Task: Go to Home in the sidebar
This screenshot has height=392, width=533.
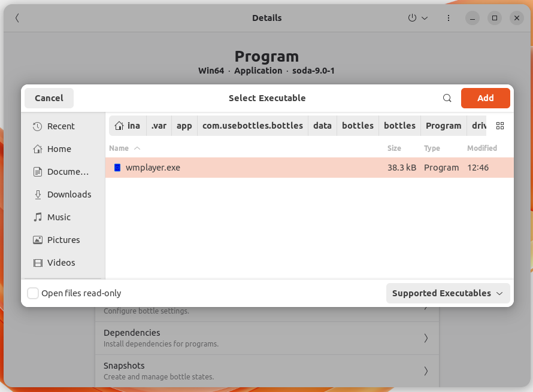Action: pyautogui.click(x=63, y=149)
